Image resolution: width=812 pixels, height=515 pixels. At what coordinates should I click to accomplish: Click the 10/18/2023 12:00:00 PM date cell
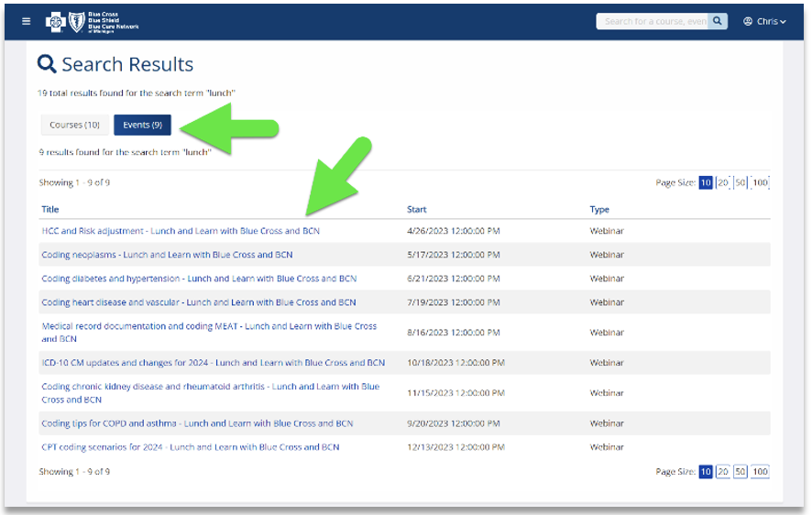pyautogui.click(x=455, y=363)
